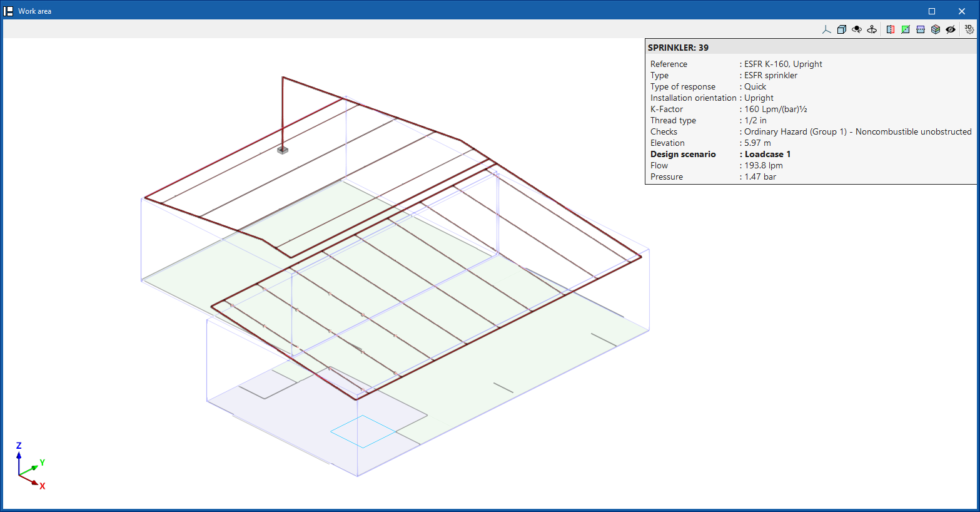980x512 pixels.
Task: Click the Work area window icon
Action: pyautogui.click(x=9, y=11)
